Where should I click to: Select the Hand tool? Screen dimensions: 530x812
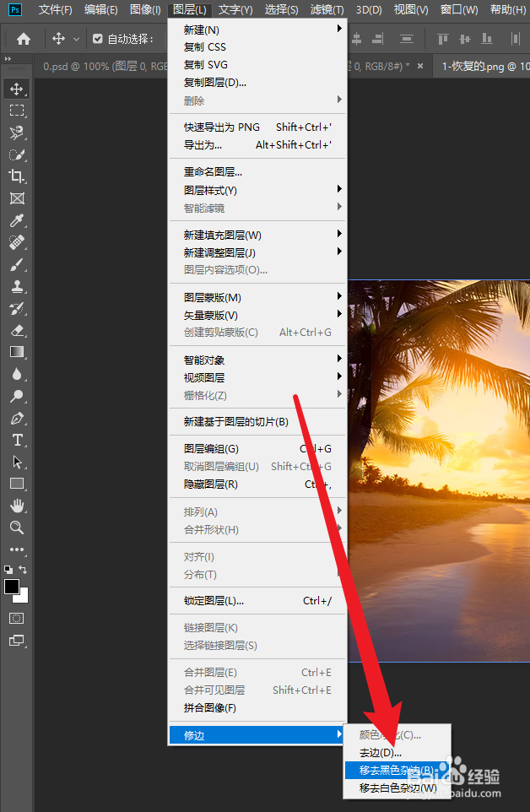click(x=17, y=506)
